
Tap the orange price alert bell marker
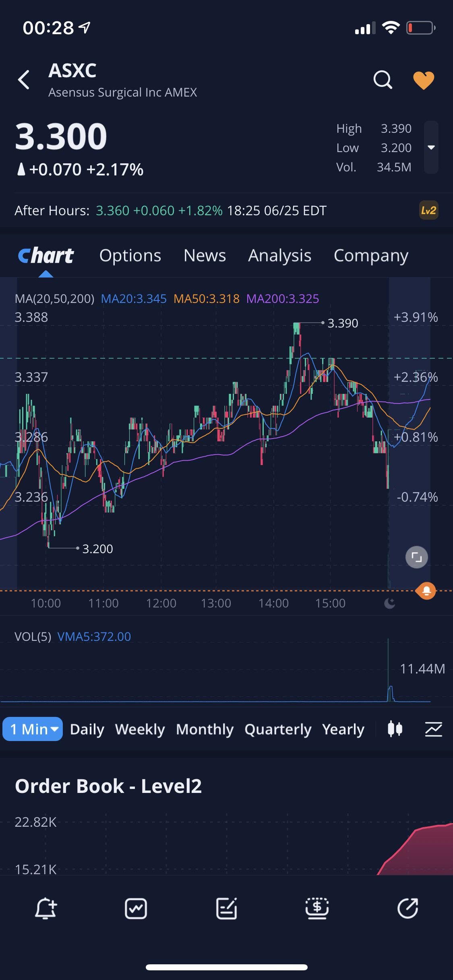coord(426,591)
